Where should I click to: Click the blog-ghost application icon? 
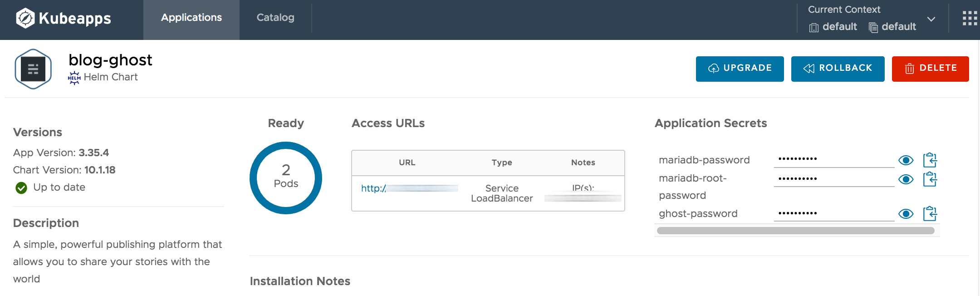[x=33, y=69]
